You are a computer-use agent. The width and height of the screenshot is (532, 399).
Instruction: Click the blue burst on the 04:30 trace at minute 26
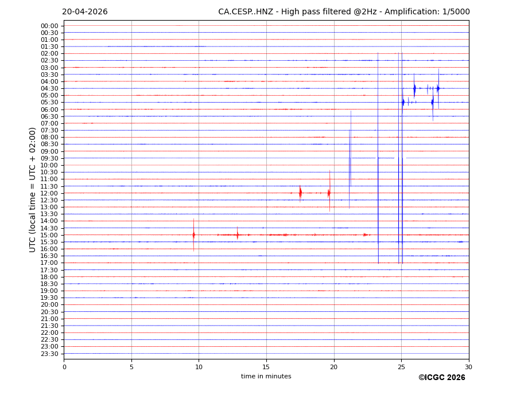(414, 88)
